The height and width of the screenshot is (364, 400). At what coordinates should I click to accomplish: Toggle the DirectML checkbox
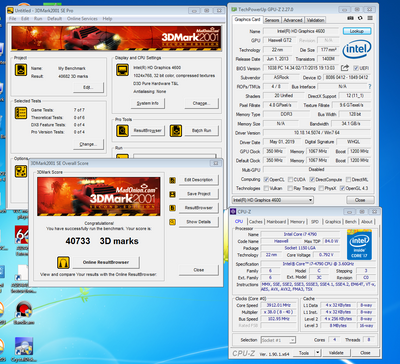pyautogui.click(x=348, y=179)
